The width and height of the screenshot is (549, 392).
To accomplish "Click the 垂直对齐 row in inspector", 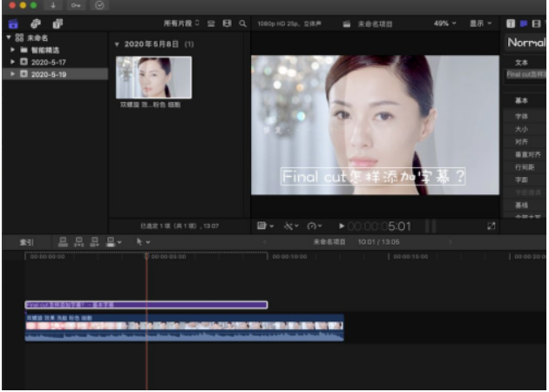I will [x=525, y=154].
